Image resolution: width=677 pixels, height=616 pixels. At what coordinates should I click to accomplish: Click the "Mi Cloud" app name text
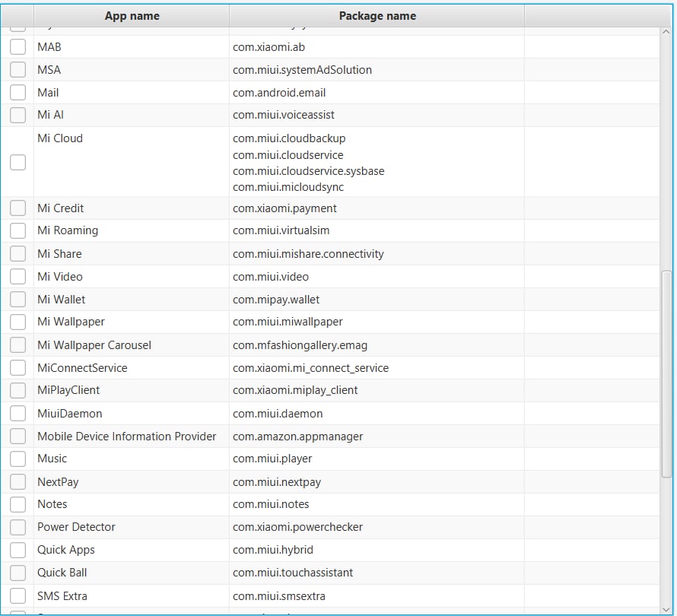click(x=60, y=138)
